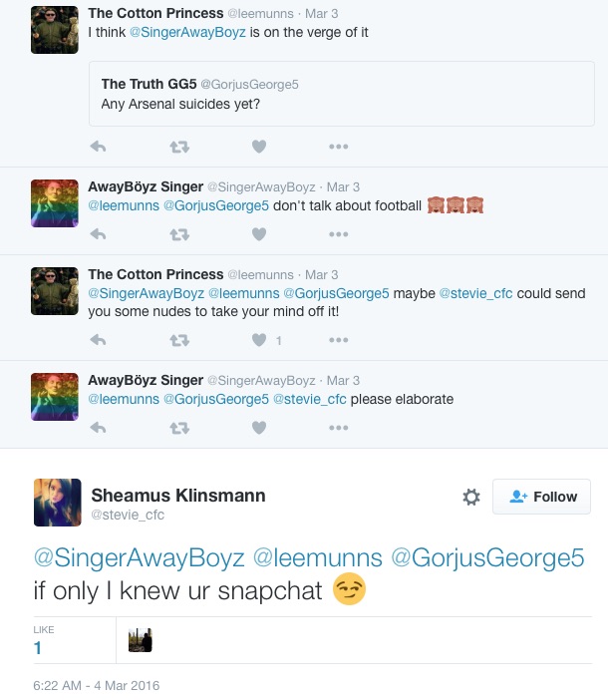Open gear settings menu beside Follow button

pyautogui.click(x=471, y=497)
